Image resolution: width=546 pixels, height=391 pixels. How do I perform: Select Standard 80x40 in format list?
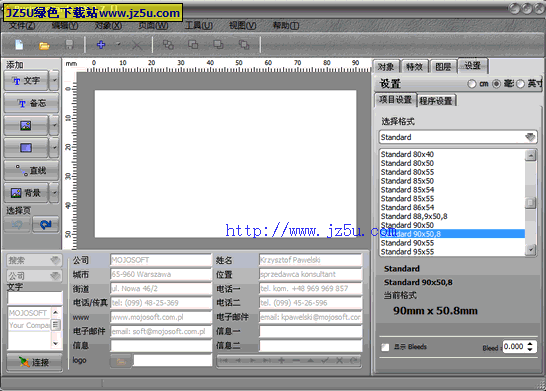[452, 154]
